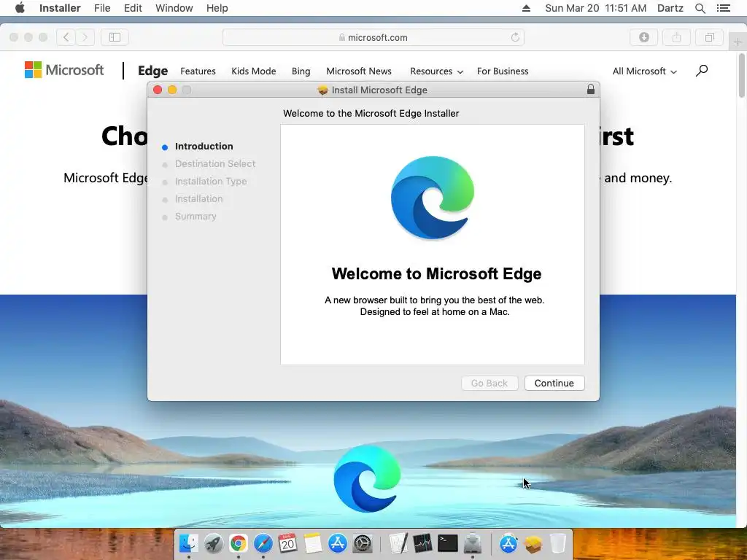Open the Installer app menu
Screen dimensions: 747x560
click(x=60, y=8)
